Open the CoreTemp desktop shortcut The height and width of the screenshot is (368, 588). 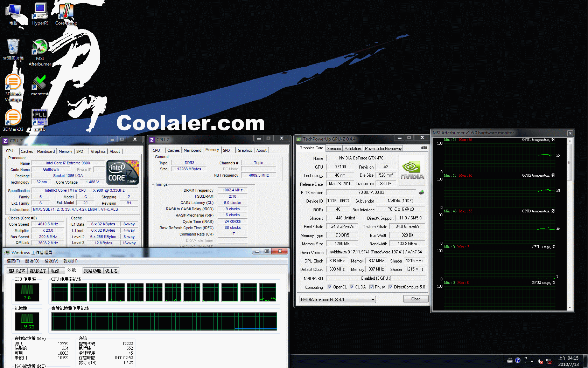(66, 14)
